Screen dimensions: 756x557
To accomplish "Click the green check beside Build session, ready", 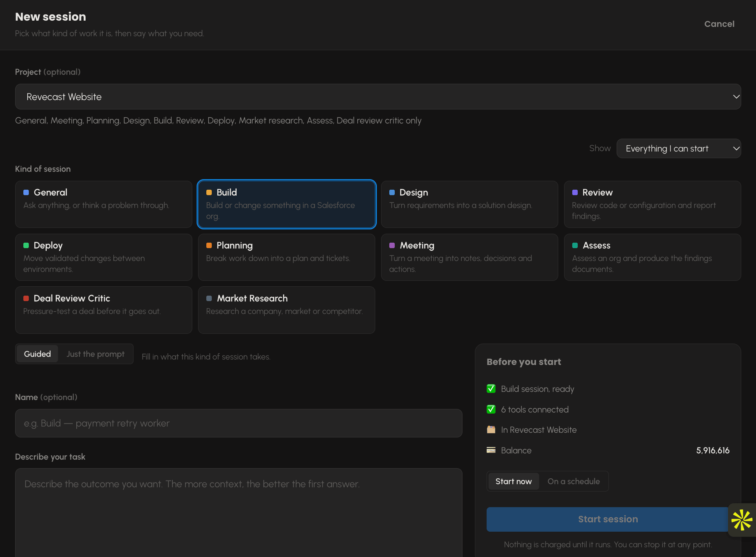I will coord(491,389).
